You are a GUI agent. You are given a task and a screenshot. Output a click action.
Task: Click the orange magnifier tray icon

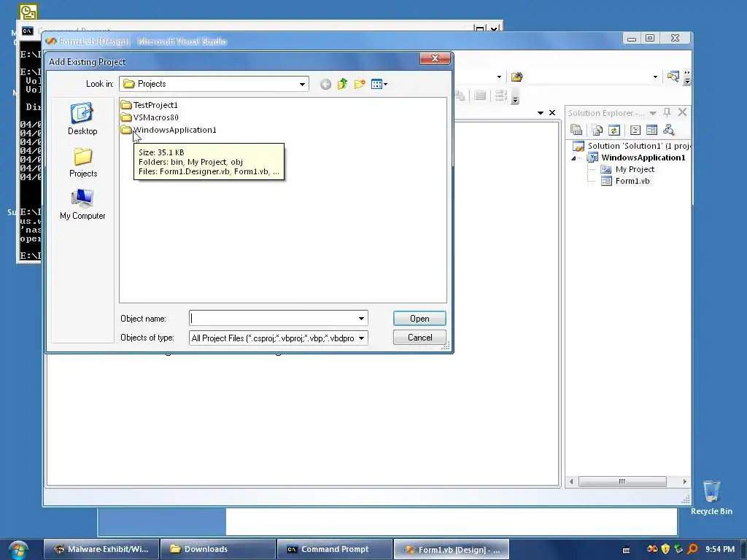click(x=692, y=549)
